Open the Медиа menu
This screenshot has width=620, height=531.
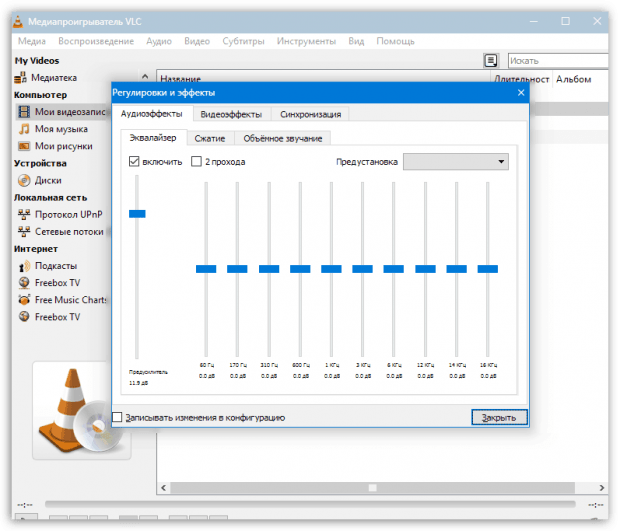tap(32, 41)
